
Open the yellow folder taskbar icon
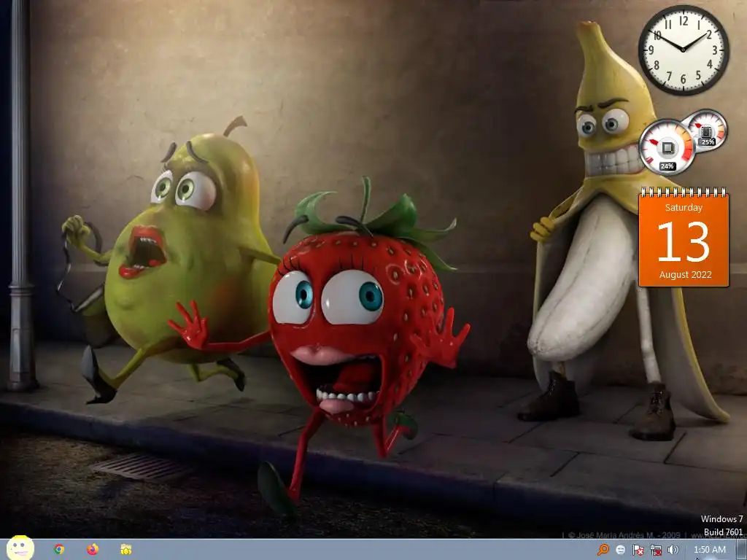[x=125, y=550]
